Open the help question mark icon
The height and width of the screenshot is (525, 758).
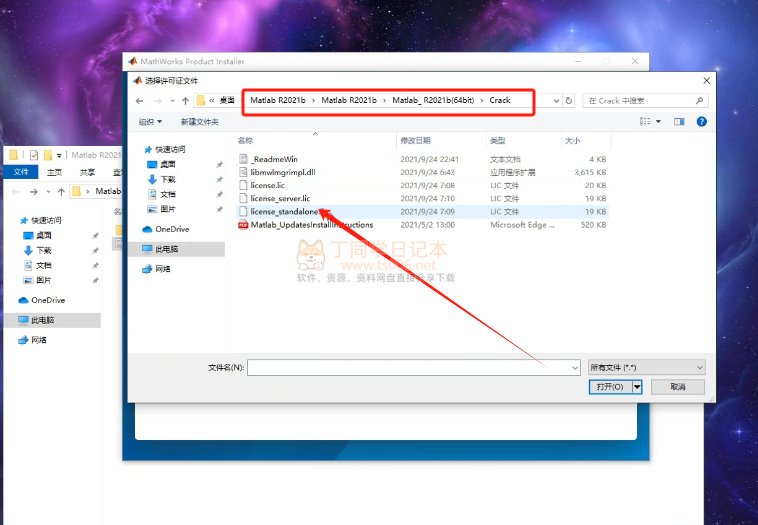[x=701, y=121]
